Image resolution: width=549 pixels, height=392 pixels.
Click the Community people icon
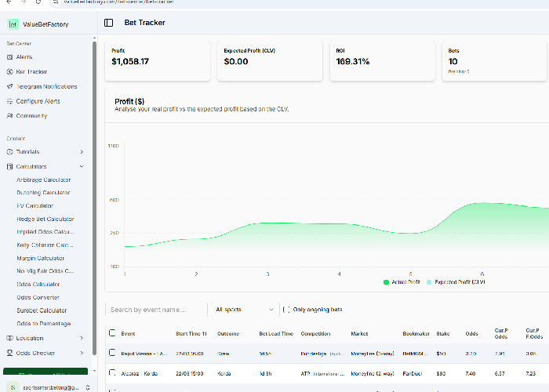(9, 116)
